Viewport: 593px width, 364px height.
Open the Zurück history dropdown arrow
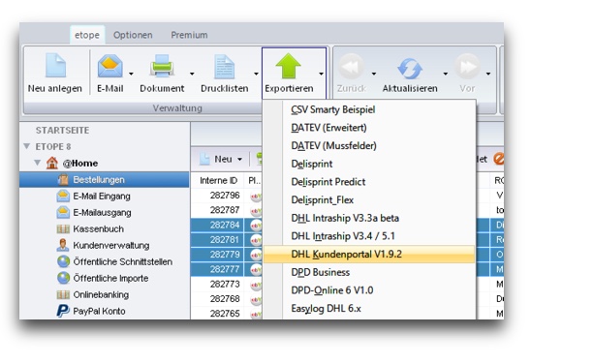[x=374, y=74]
